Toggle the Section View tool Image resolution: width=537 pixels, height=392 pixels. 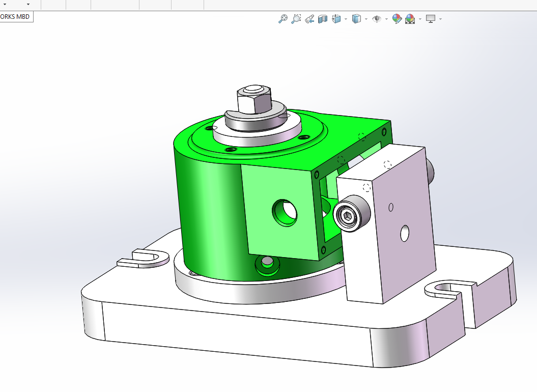pos(323,19)
